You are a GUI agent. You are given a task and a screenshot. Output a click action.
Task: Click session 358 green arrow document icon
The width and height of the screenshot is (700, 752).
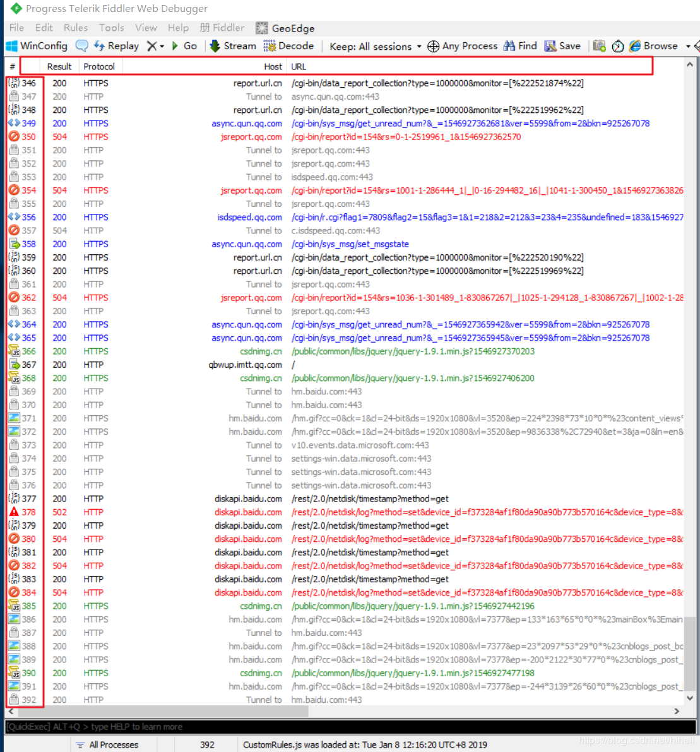[x=14, y=244]
